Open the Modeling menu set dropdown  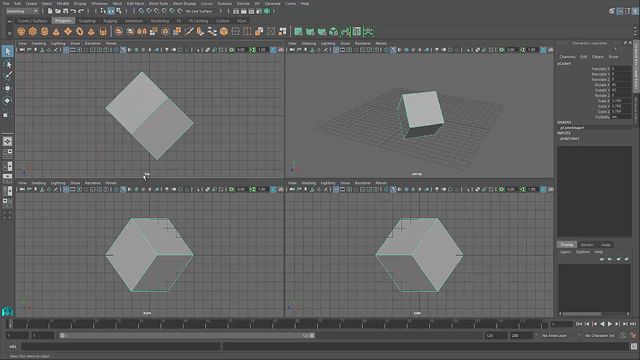tap(22, 11)
